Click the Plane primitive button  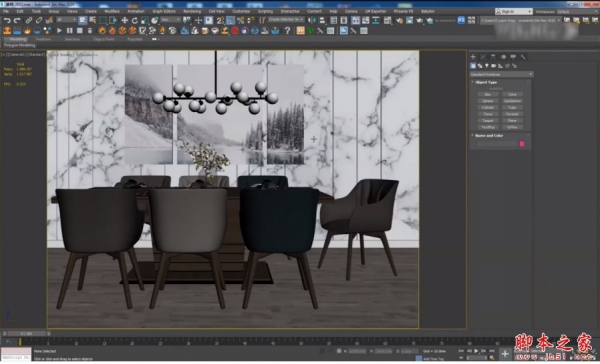point(512,121)
